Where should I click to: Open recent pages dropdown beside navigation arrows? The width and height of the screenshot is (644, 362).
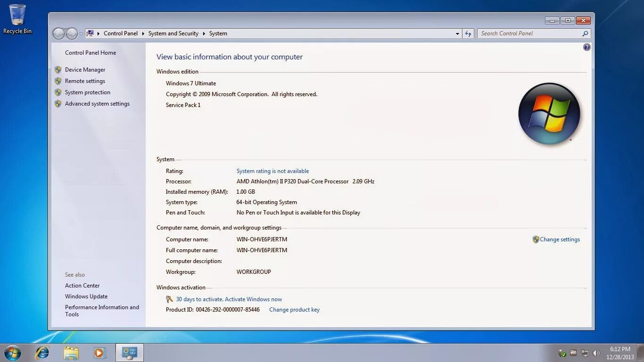(x=81, y=34)
